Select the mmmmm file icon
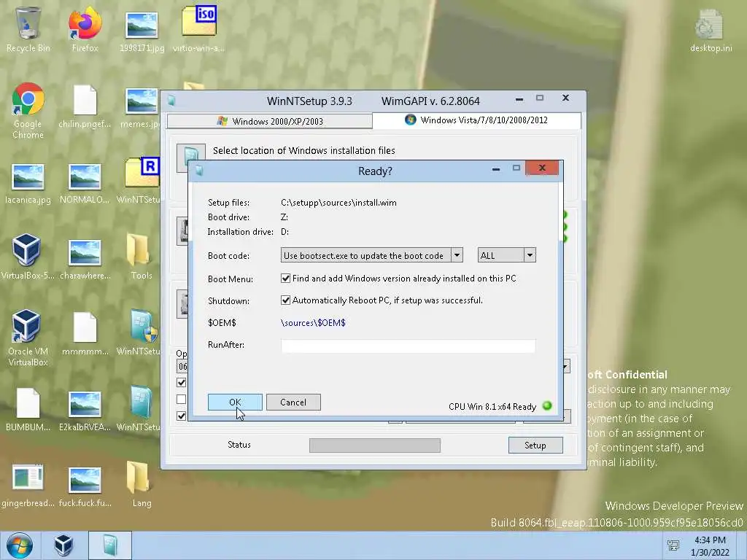The height and width of the screenshot is (560, 747). (x=85, y=333)
